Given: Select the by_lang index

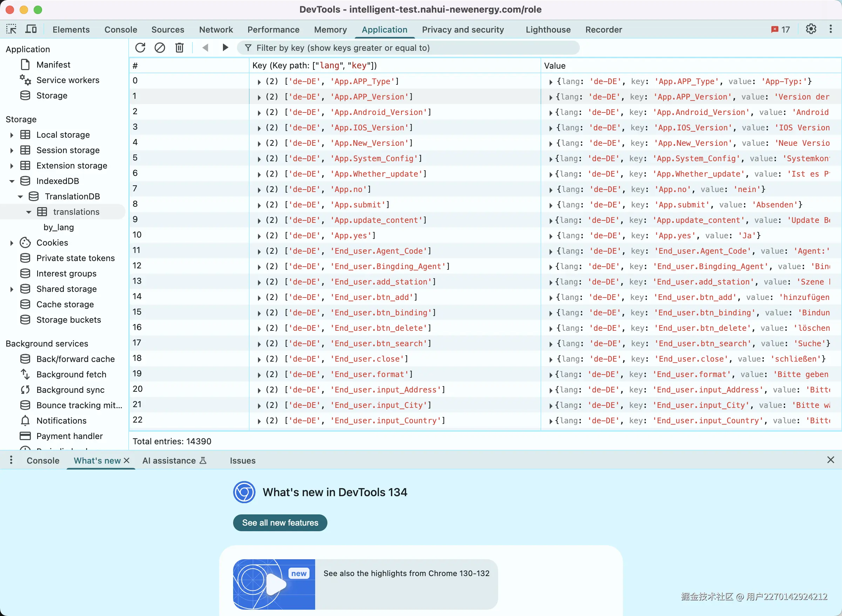Looking at the screenshot, I should (x=59, y=227).
